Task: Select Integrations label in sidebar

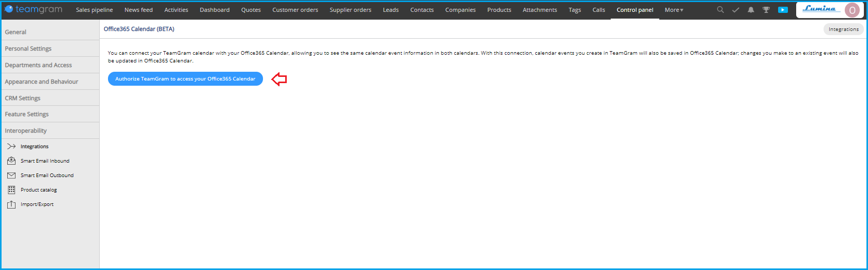Action: point(35,147)
